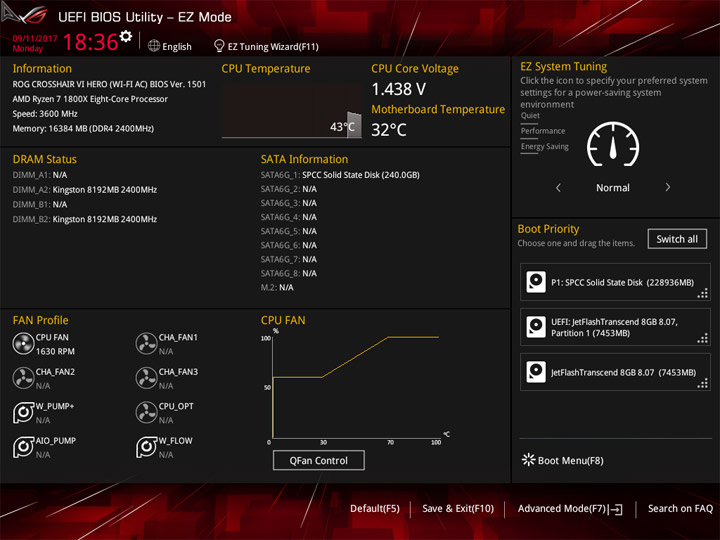Click the Memory: 16384 MB line

point(83,129)
